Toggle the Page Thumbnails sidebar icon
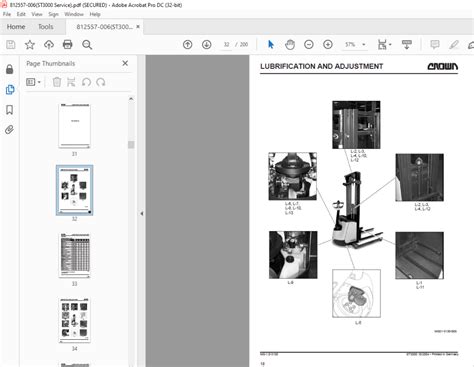The height and width of the screenshot is (367, 474). (x=10, y=89)
